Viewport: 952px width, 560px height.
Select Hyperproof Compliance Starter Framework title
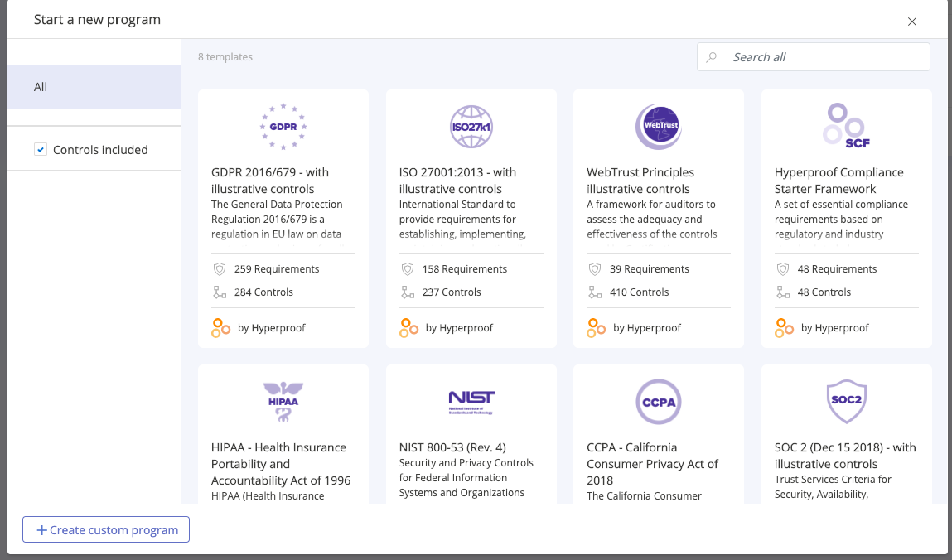tap(838, 181)
